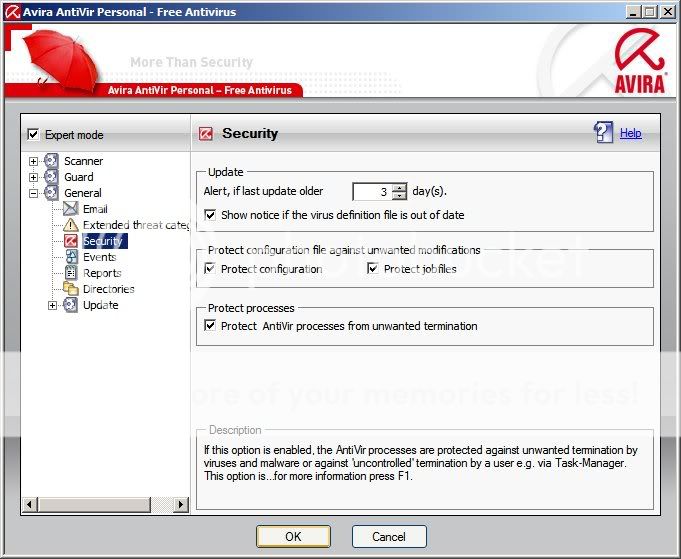Open the Events settings item
Viewport: 681px width, 559px height.
(x=99, y=257)
